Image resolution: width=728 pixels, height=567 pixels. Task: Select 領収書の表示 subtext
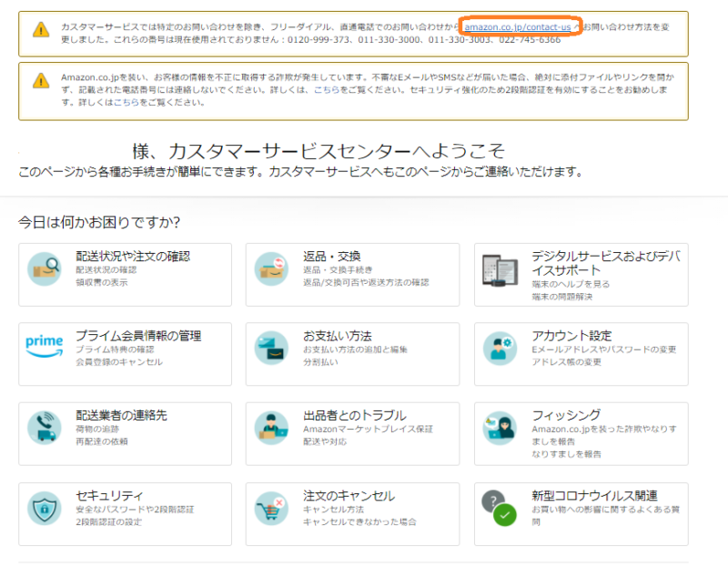tap(102, 282)
